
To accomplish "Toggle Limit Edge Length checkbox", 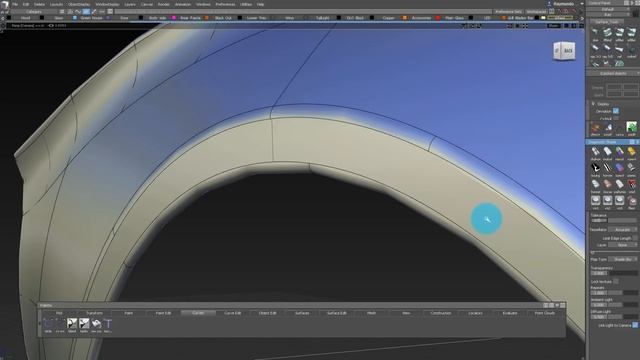I will [x=635, y=238].
